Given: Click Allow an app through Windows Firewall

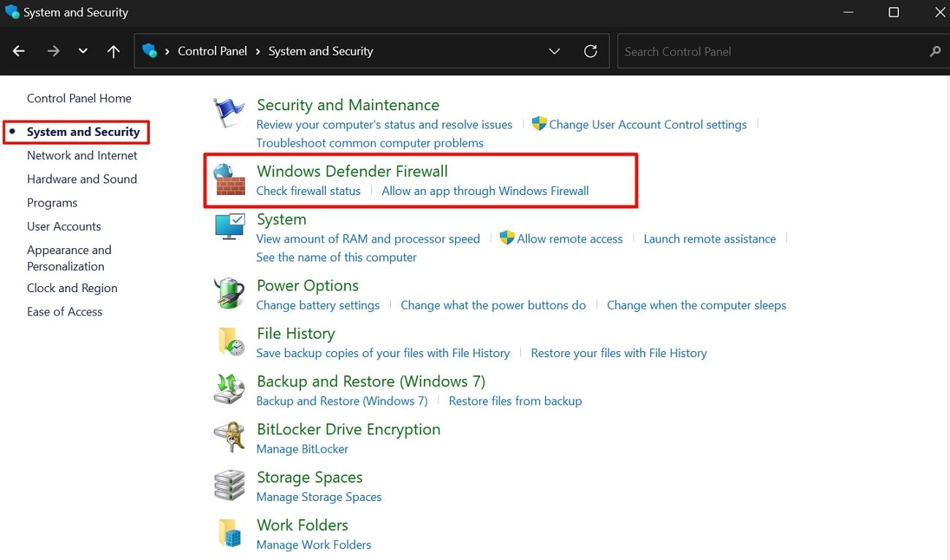Looking at the screenshot, I should coord(485,191).
